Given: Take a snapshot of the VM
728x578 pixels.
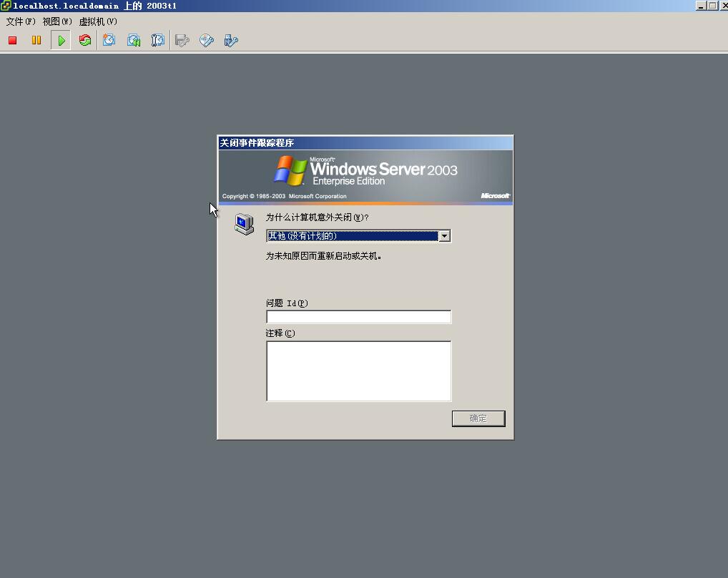Looking at the screenshot, I should (109, 40).
